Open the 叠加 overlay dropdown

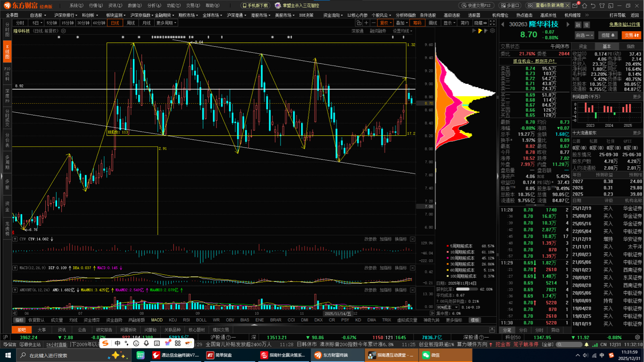click(x=401, y=23)
